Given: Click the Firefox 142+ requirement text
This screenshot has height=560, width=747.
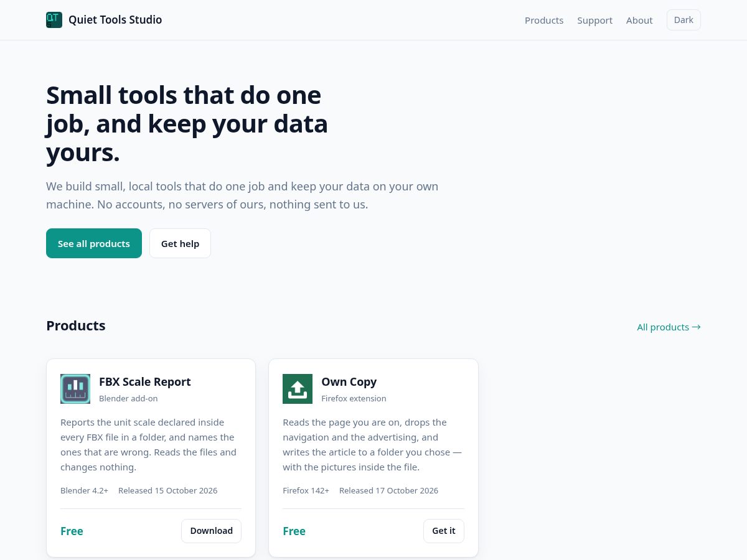Looking at the screenshot, I should tap(306, 490).
